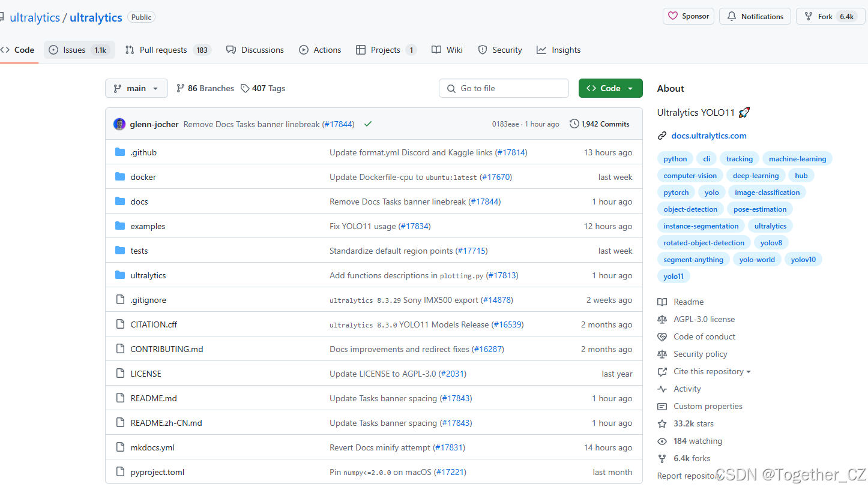Click the examples folder icon
The image size is (868, 490).
[120, 226]
